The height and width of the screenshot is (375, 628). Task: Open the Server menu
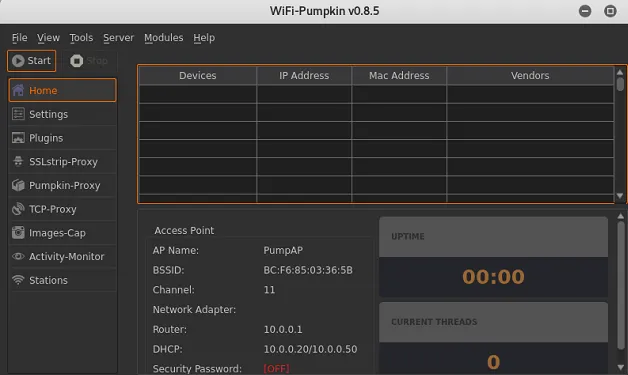[x=119, y=38]
